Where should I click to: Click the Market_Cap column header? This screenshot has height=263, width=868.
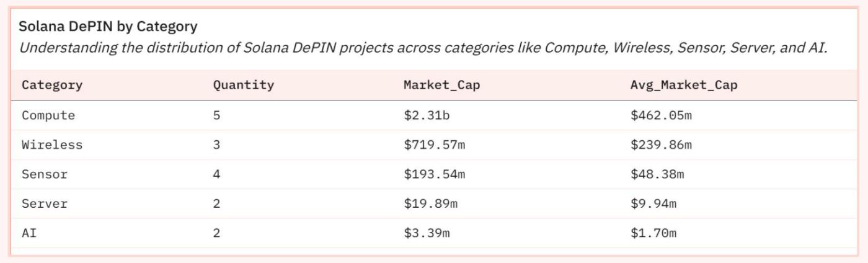441,85
